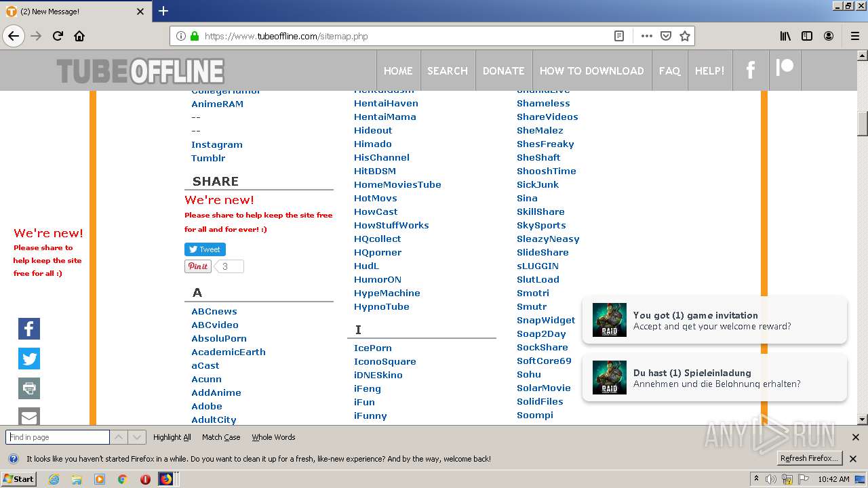Open the Firefox hamburger menu
The width and height of the screenshot is (868, 488).
tap(854, 36)
